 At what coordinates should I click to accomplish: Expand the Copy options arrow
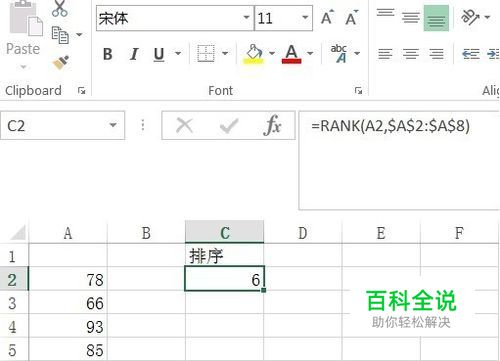[79, 35]
